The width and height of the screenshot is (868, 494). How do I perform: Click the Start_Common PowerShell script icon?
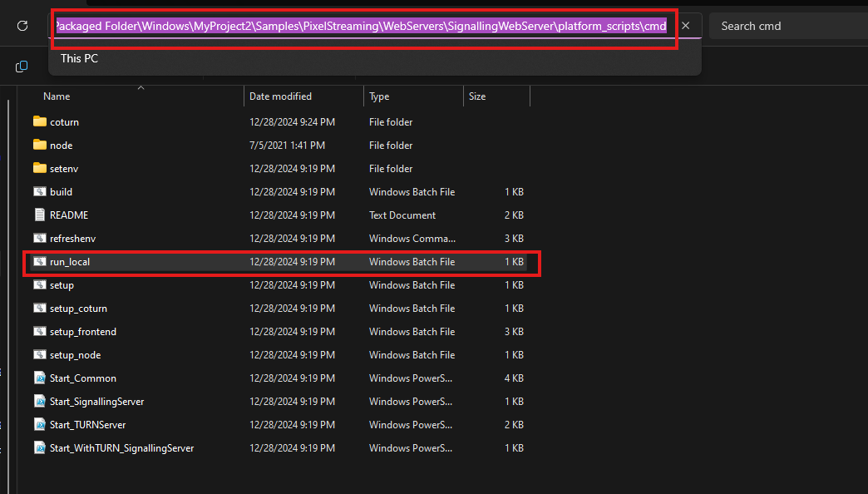pos(40,378)
